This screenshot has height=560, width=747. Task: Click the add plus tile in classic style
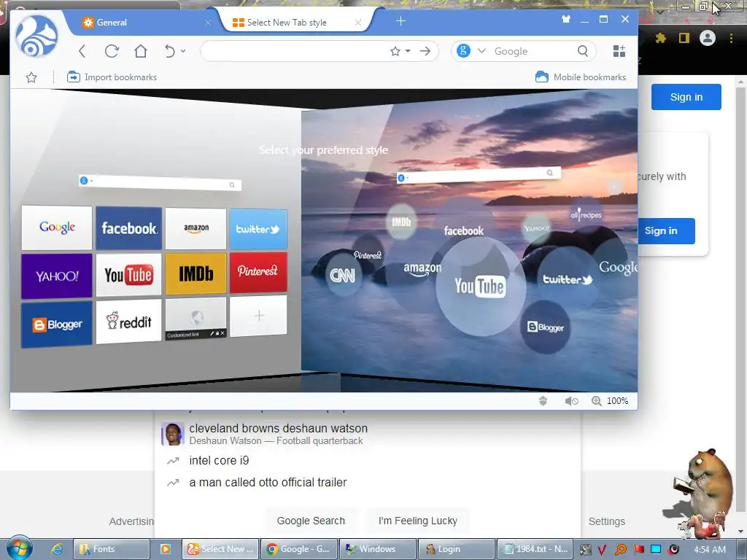click(259, 316)
